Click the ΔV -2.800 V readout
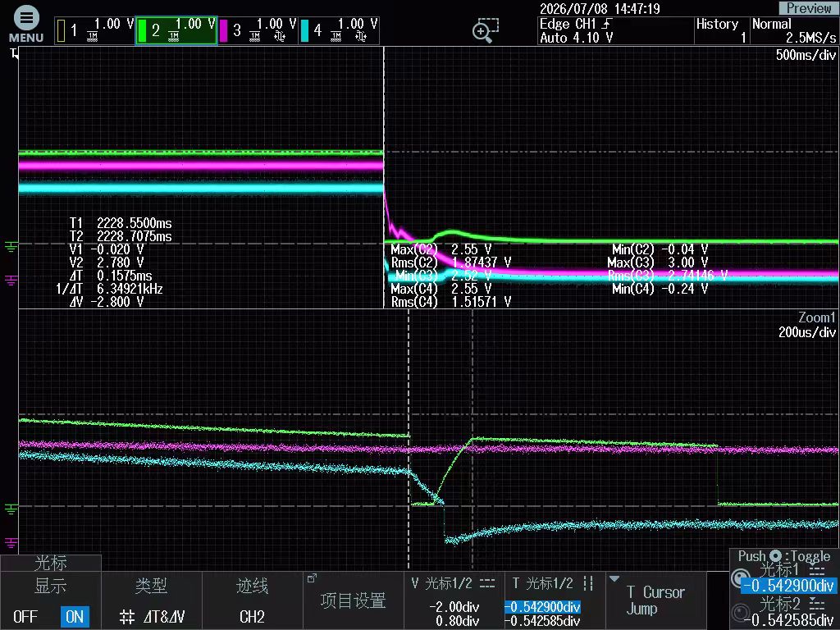840x630 pixels. (107, 302)
